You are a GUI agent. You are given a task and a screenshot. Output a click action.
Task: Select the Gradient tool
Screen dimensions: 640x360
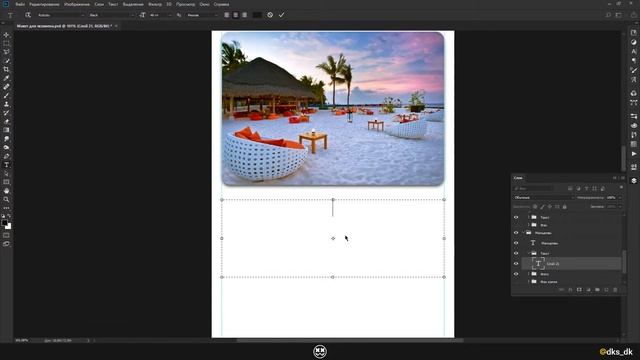(x=6, y=130)
